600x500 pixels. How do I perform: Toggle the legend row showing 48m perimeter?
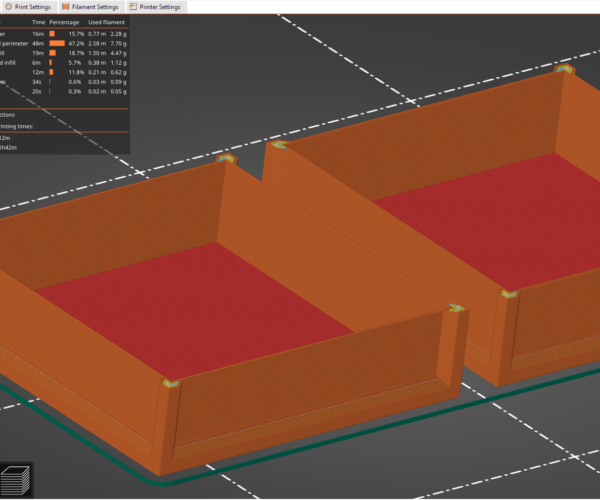(x=64, y=44)
